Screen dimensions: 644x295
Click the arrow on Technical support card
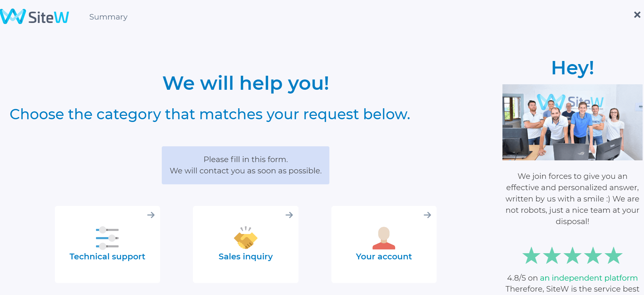(x=151, y=215)
